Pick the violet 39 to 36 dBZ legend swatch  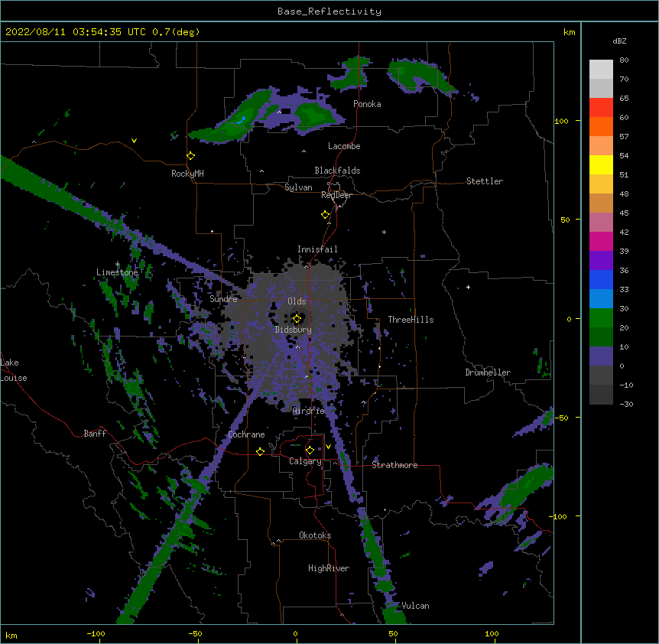point(601,261)
